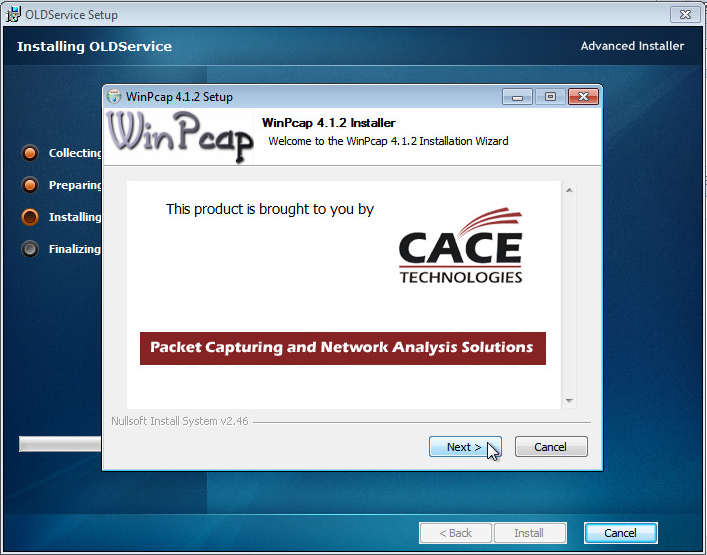Click the Collecting step label
Screen dimensions: 707x555
coord(75,153)
